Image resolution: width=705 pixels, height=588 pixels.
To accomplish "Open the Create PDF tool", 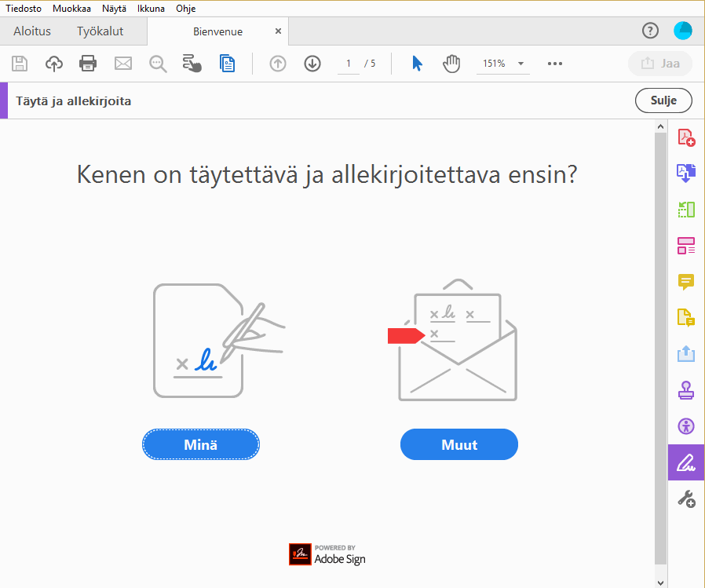I will 685,137.
